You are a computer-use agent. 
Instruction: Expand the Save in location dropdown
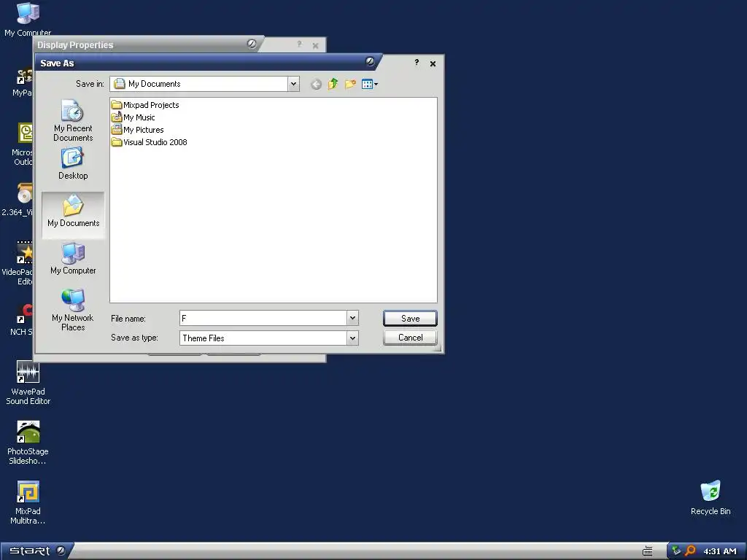(x=293, y=84)
